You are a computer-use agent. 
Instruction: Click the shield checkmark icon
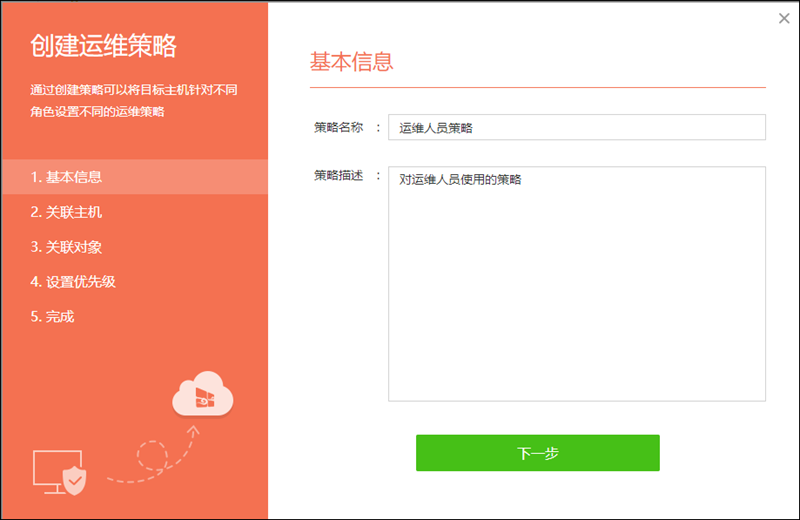(76, 480)
